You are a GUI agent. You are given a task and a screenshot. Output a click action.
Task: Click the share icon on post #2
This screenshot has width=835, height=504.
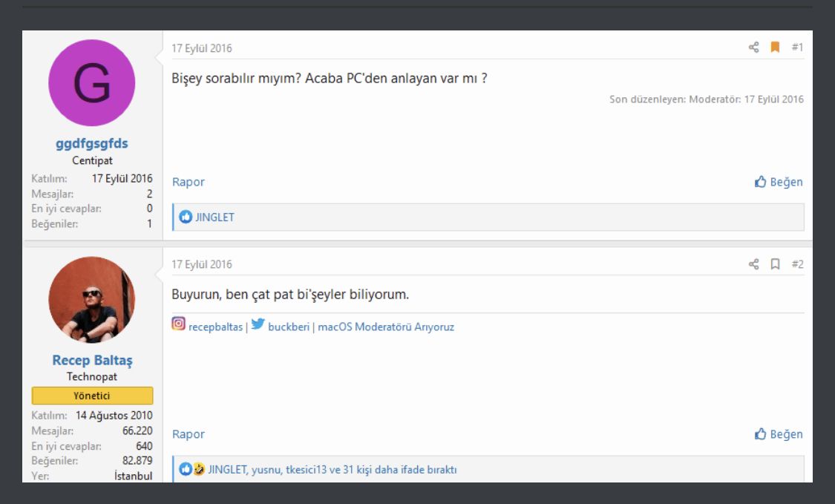point(754,264)
